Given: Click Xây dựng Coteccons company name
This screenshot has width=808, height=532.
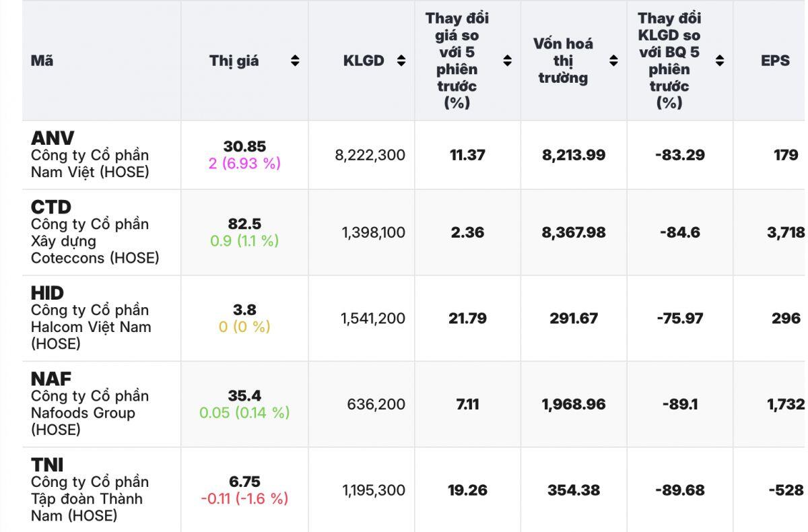Looking at the screenshot, I should pos(95,250).
